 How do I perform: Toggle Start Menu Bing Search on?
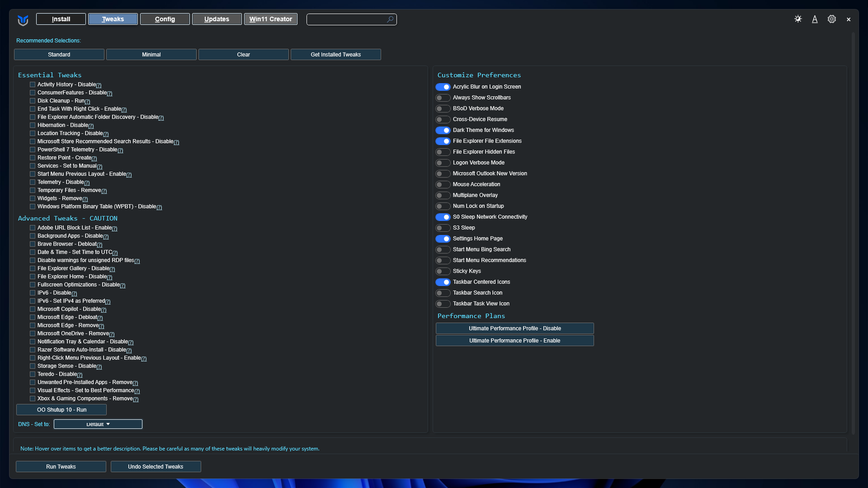(443, 249)
